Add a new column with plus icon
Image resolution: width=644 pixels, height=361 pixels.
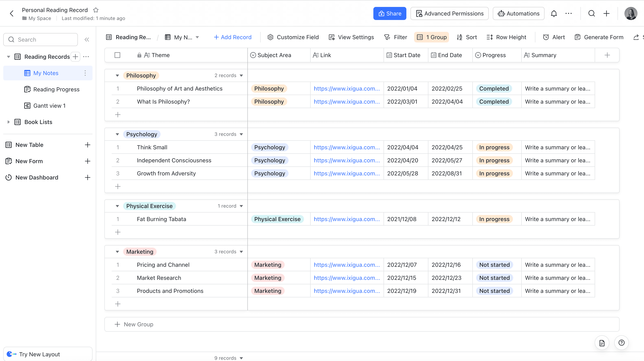point(607,55)
